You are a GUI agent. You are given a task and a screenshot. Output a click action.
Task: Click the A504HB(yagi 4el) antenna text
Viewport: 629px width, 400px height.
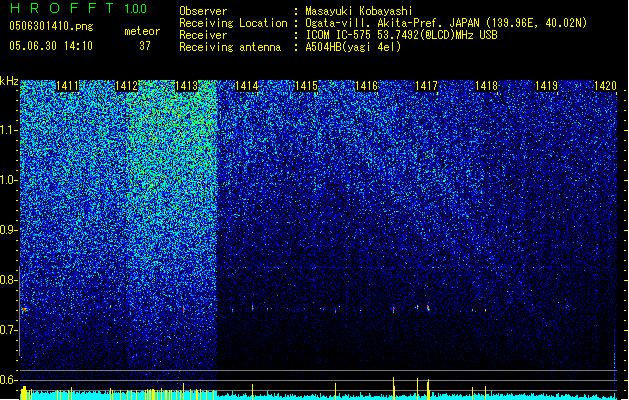pyautogui.click(x=353, y=47)
